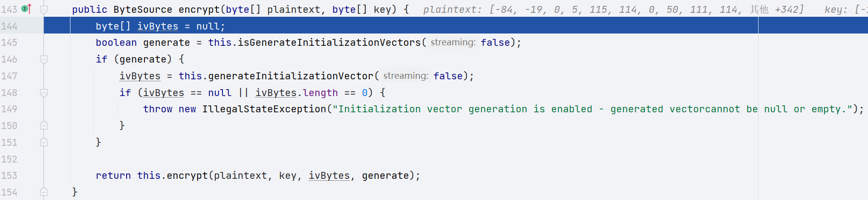Click line number 149 to set a breakpoint
The width and height of the screenshot is (868, 200).
9,109
